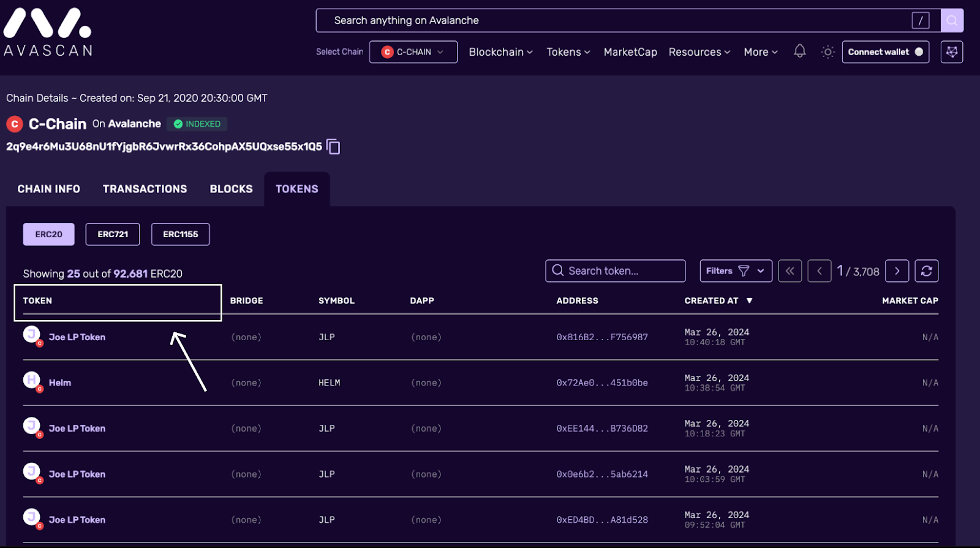The width and height of the screenshot is (980, 548).
Task: Select the TOKENS tab
Action: pyautogui.click(x=297, y=189)
